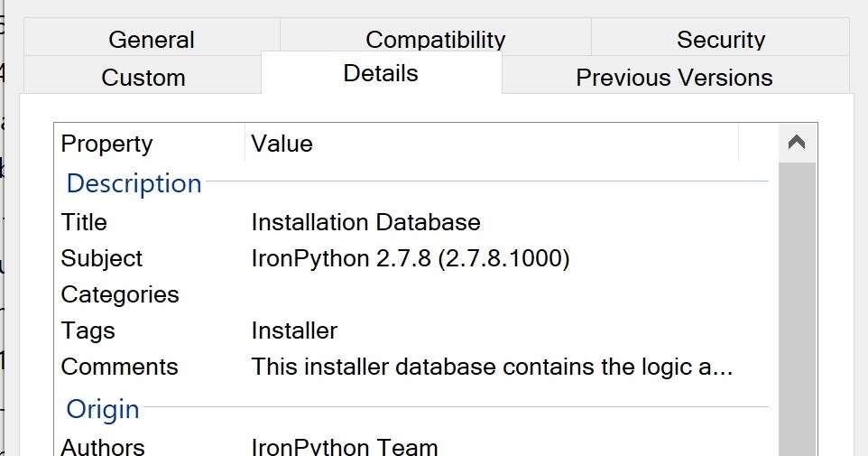Image resolution: width=868 pixels, height=456 pixels.
Task: Click the Origin section heading
Action: pos(103,409)
